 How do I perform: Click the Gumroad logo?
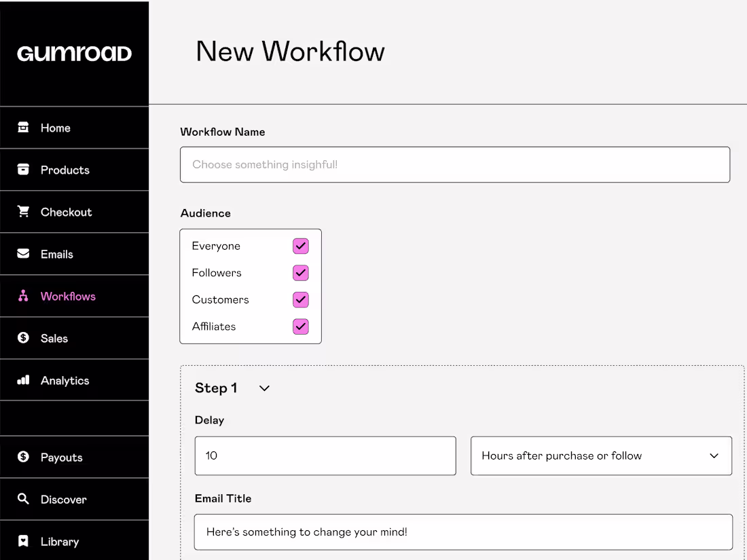pos(74,53)
